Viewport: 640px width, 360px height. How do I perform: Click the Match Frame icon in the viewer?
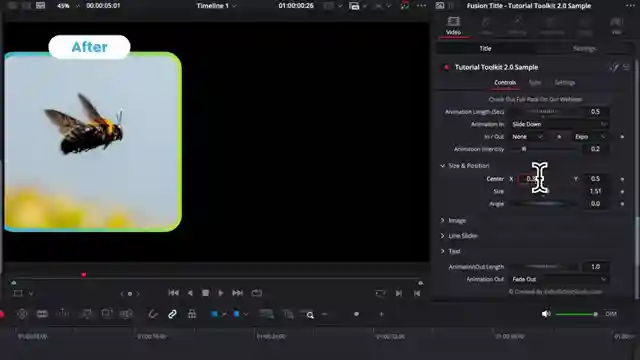point(380,293)
